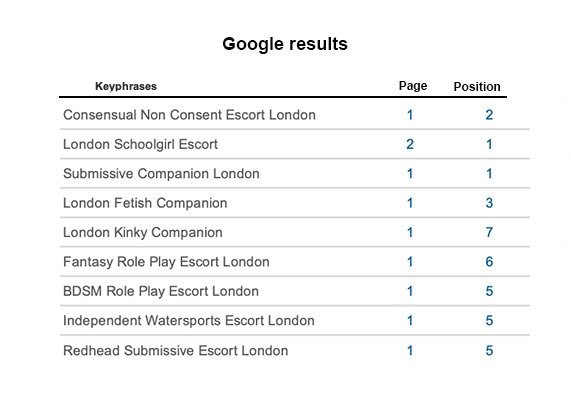
Task: Click the Page column header
Action: coord(413,86)
